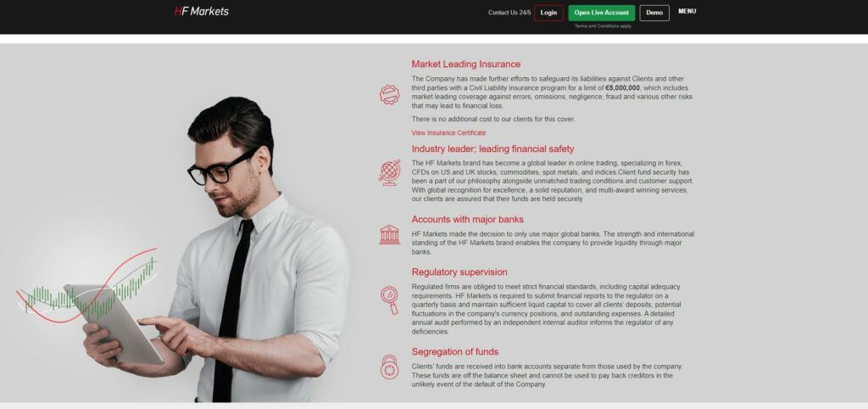Click Industry leader; leading financial safety heading
This screenshot has height=409, width=868.
pos(492,149)
